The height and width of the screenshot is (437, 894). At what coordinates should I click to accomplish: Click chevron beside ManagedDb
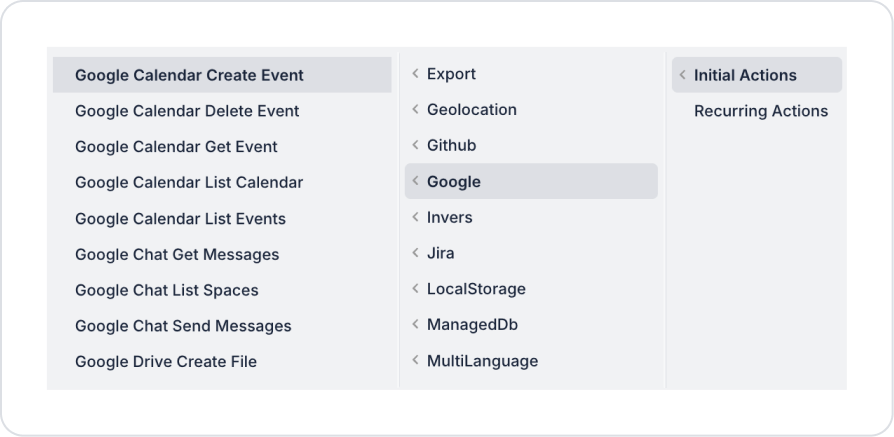pyautogui.click(x=416, y=324)
